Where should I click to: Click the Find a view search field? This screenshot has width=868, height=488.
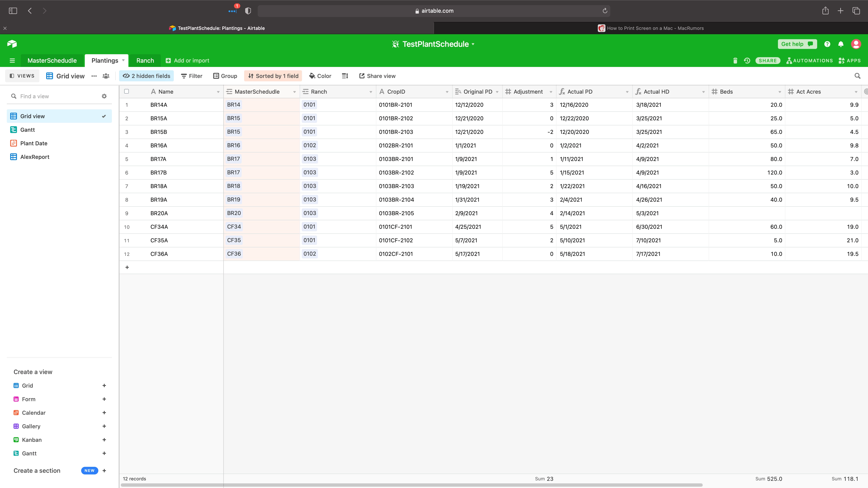click(54, 96)
